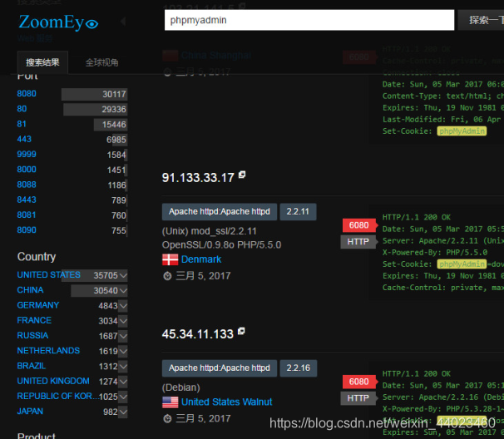
Task: Click into the phpmyadmin search field
Action: click(x=309, y=20)
